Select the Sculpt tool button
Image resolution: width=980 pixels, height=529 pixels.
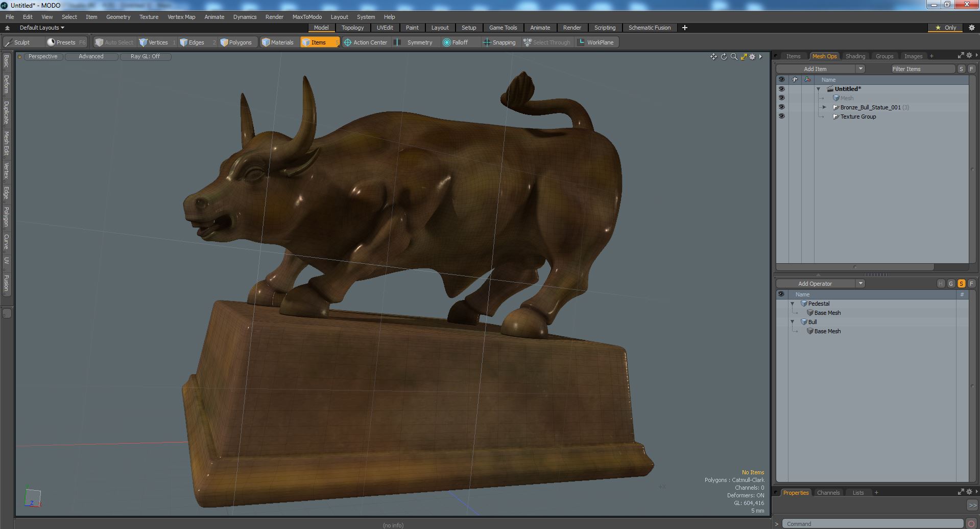(22, 42)
